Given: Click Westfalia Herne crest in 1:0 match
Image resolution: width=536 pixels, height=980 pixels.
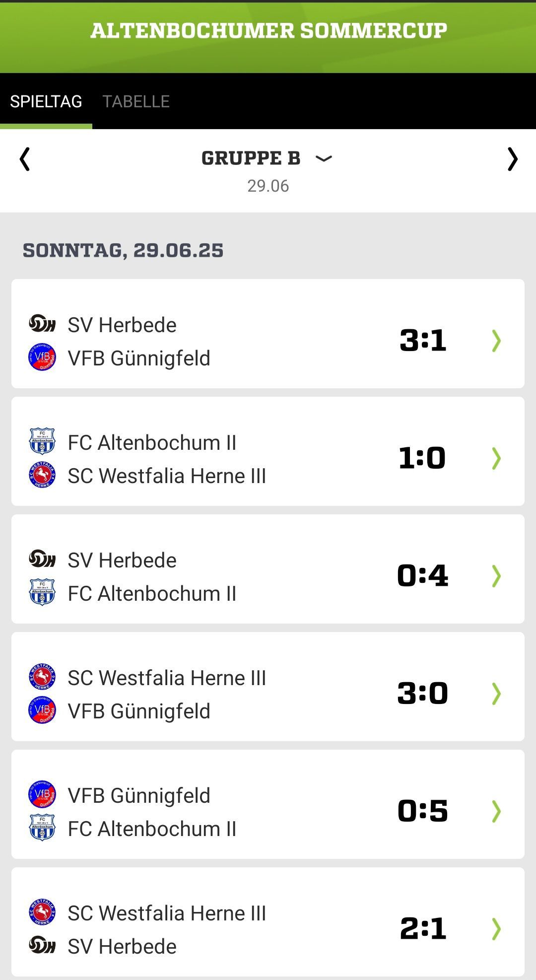Looking at the screenshot, I should click(42, 475).
